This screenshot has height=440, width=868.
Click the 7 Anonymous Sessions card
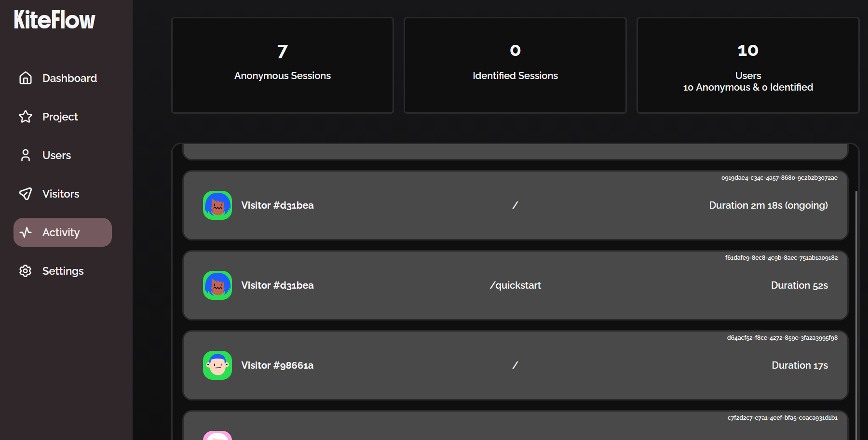(x=283, y=66)
